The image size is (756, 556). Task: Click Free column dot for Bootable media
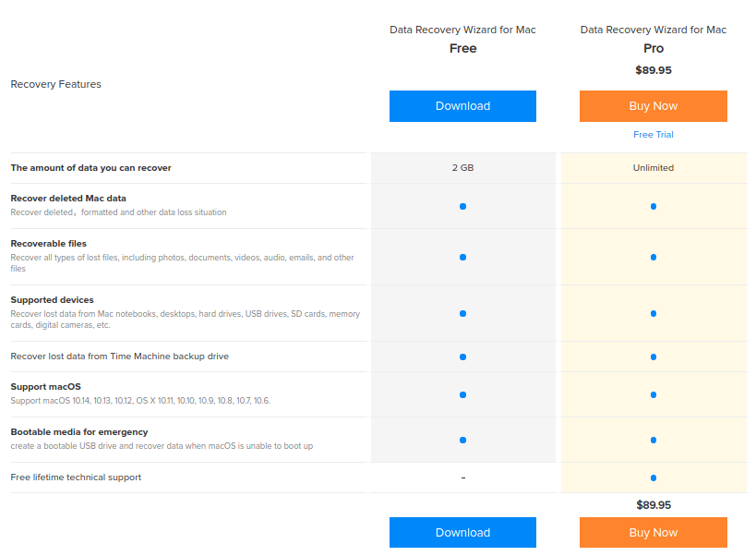462,440
